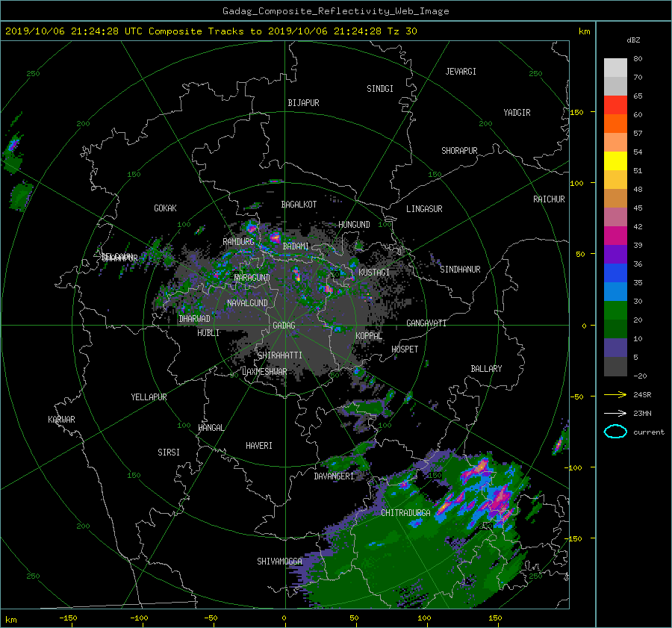The width and height of the screenshot is (672, 628).
Task: Click the 23MN legend text
Action: [x=642, y=414]
